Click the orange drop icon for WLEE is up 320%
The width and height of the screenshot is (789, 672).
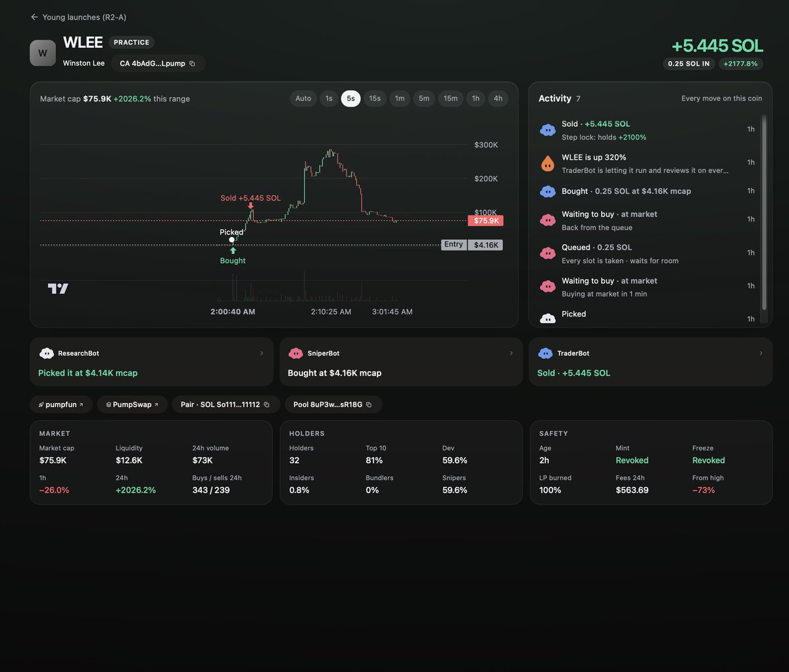(x=548, y=163)
